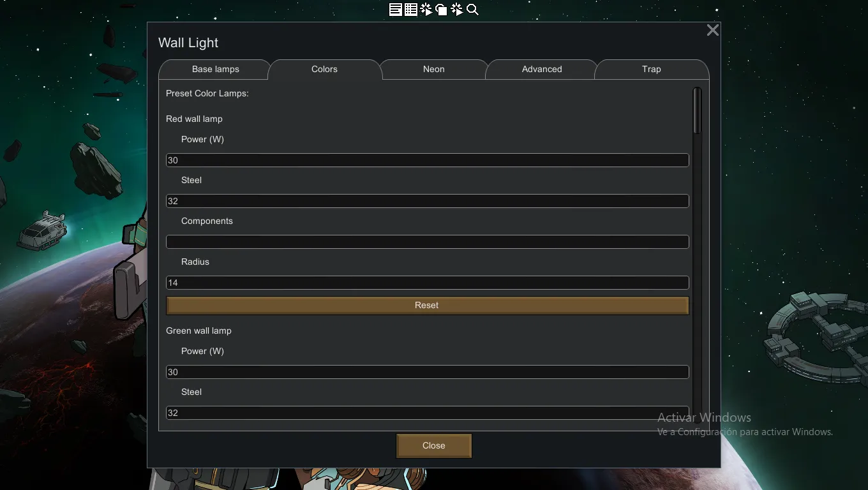Click the empty Components input field
Screen dimensions: 868x490
pyautogui.click(x=428, y=242)
